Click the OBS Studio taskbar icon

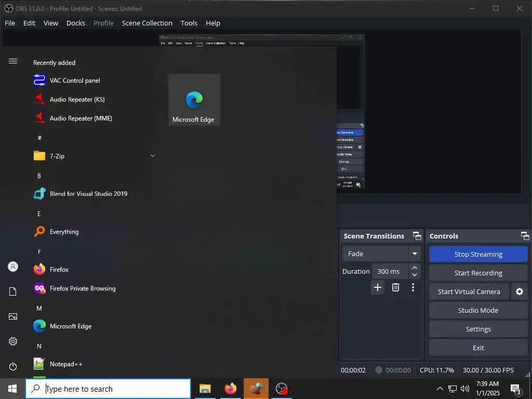pos(282,389)
